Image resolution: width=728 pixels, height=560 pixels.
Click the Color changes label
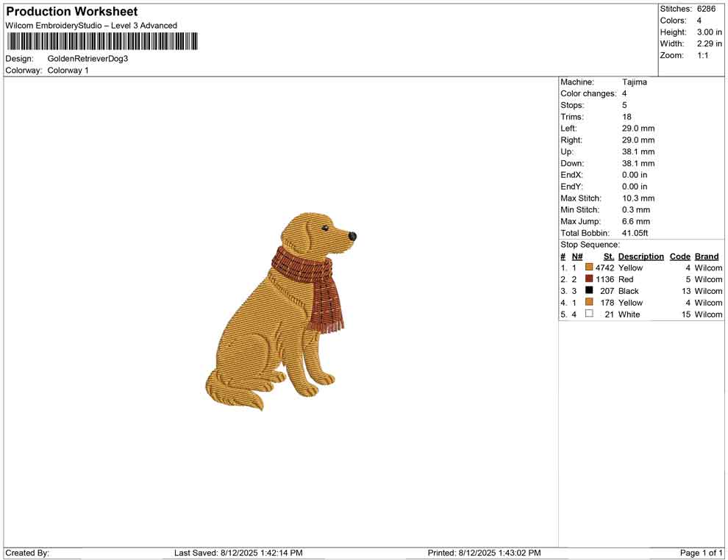[588, 94]
